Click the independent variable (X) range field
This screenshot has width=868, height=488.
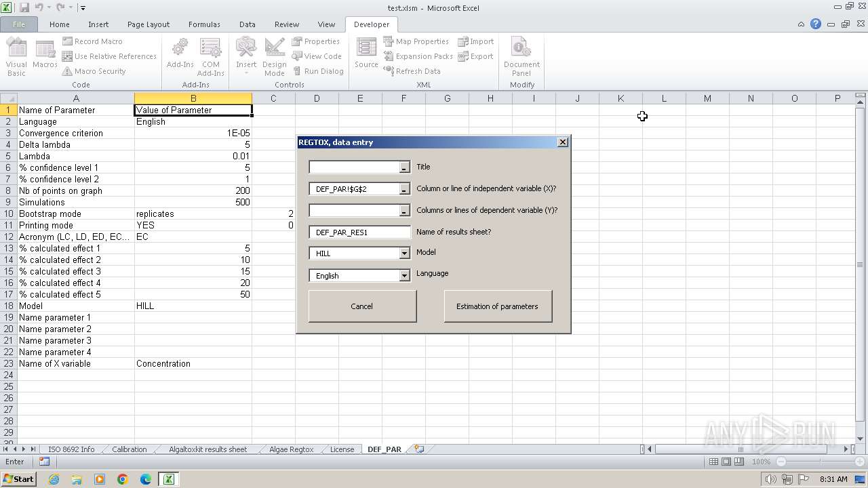[354, 189]
